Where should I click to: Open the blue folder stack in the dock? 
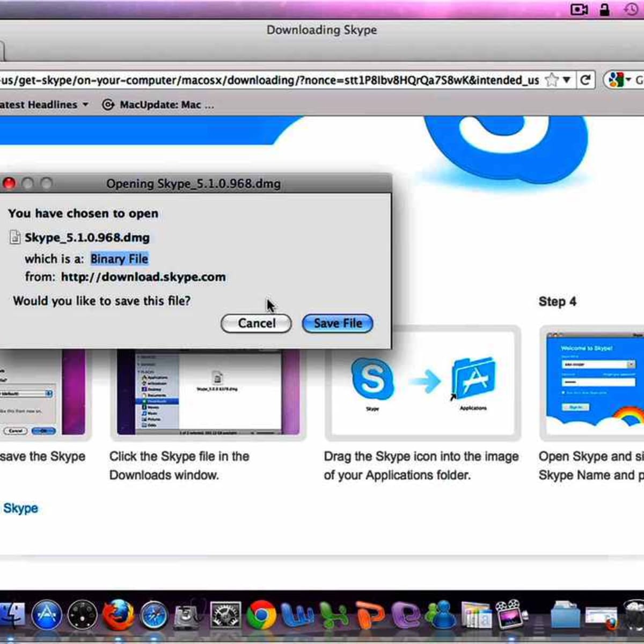(566, 615)
